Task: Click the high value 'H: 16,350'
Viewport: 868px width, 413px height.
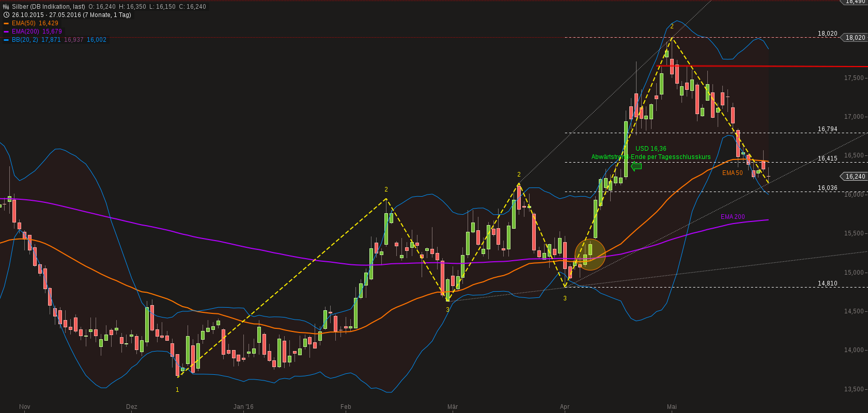Action: (x=133, y=7)
